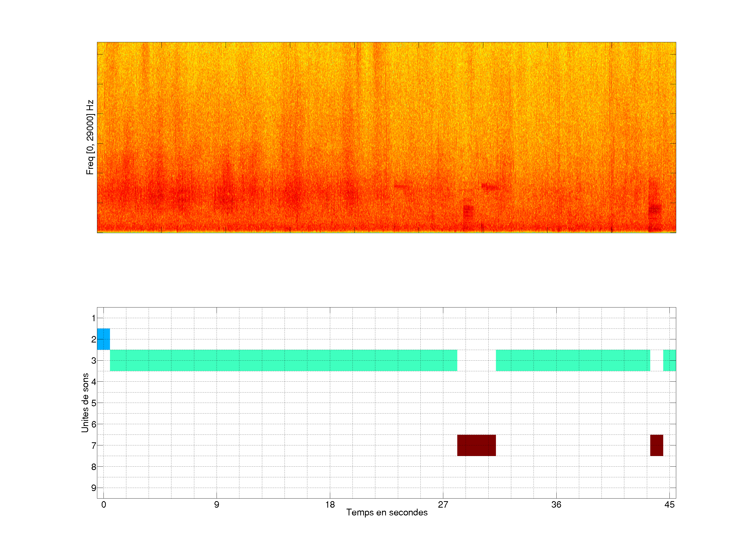The width and height of the screenshot is (747, 560).
Task: Click the x-axis tick label 36
Action: [x=556, y=505]
